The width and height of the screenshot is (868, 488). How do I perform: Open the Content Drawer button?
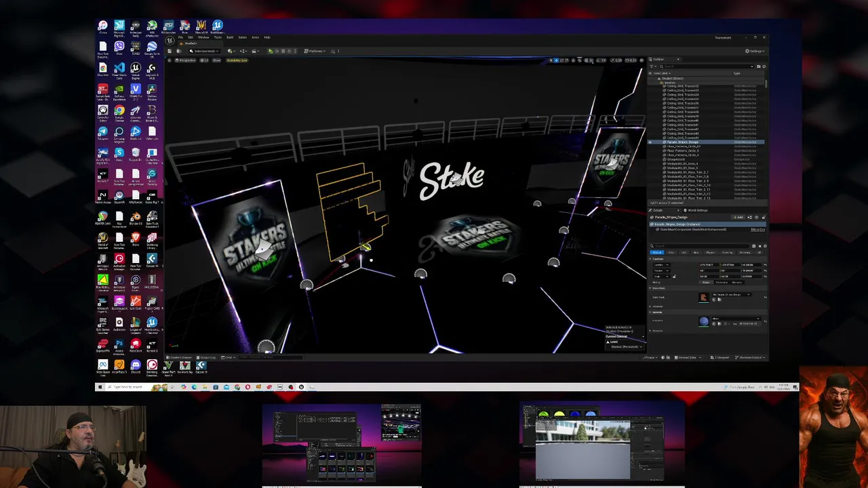click(x=179, y=358)
